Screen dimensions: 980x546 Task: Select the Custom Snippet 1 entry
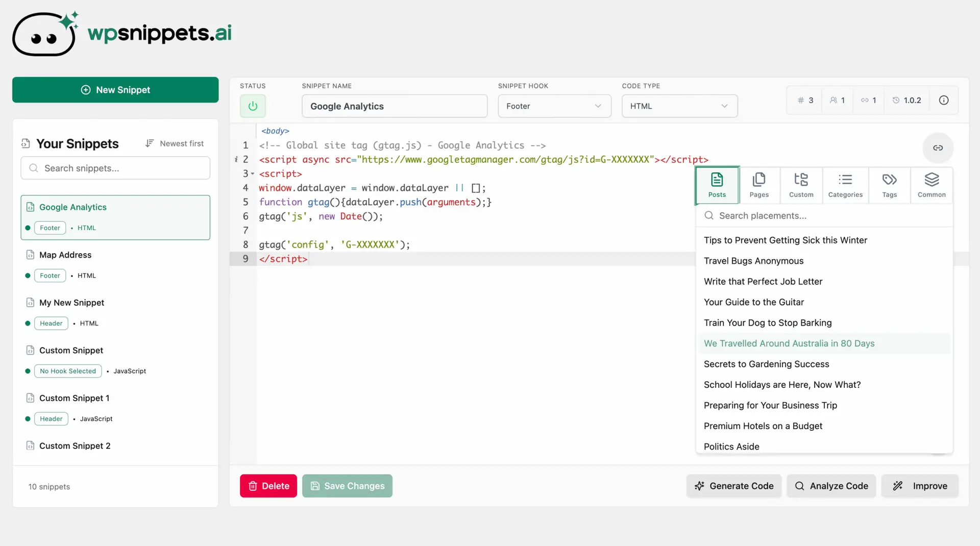(x=115, y=408)
